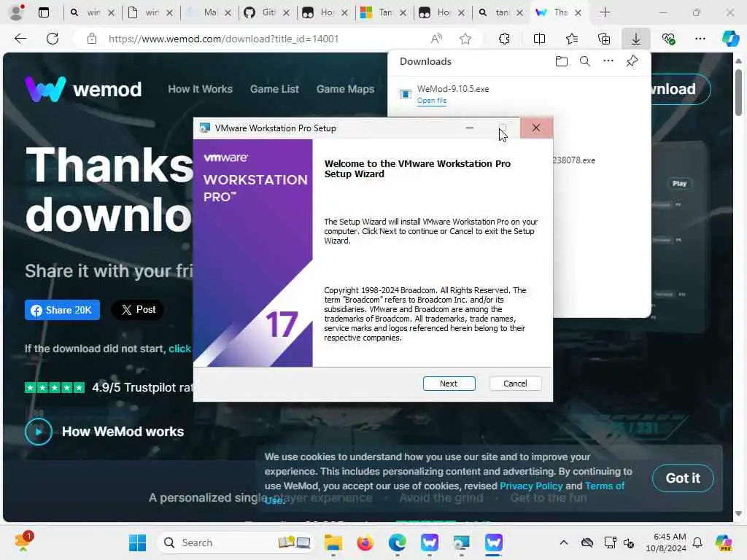The width and height of the screenshot is (747, 560).
Task: Pin the Downloads panel
Action: point(632,61)
